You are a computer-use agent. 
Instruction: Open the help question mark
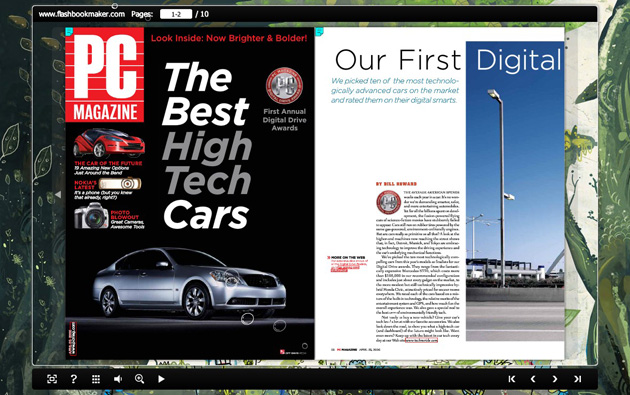tap(74, 379)
